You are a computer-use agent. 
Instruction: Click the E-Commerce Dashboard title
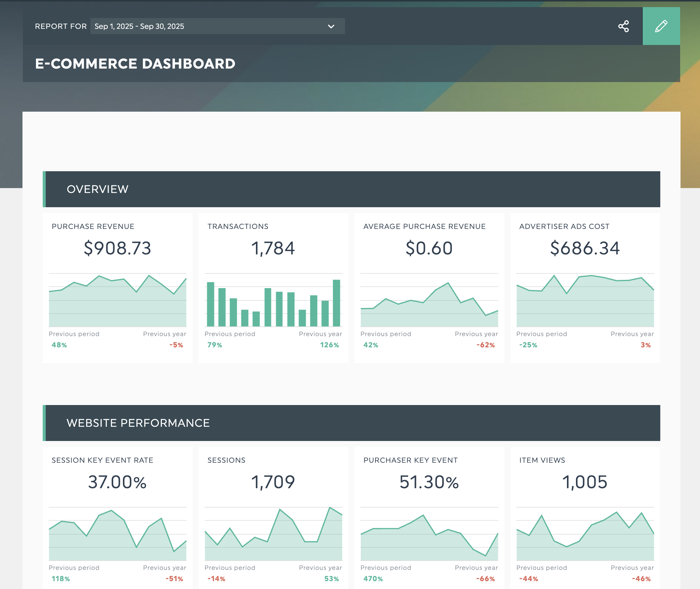click(x=135, y=64)
